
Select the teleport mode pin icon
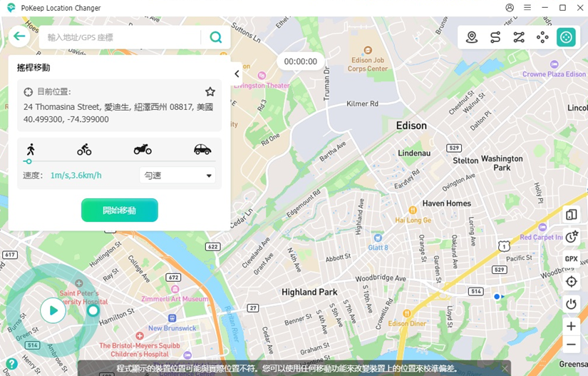pos(472,38)
